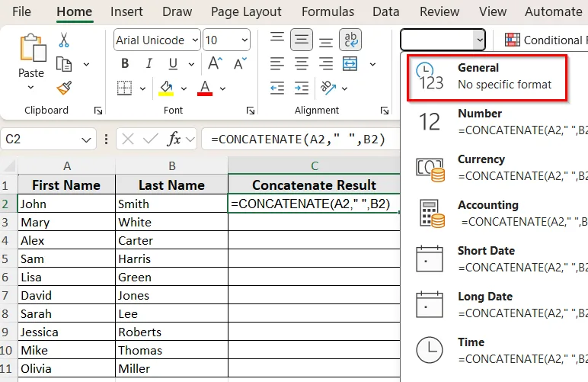Expand Orientation dropdown arrow

pos(344,89)
